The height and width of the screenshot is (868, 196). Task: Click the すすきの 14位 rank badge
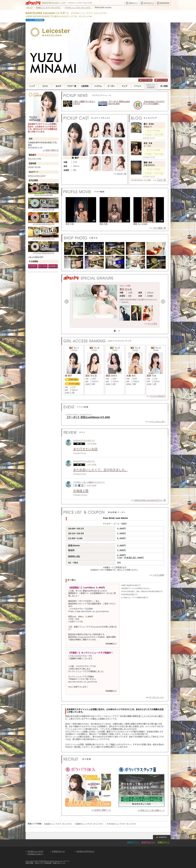[x=72, y=383]
